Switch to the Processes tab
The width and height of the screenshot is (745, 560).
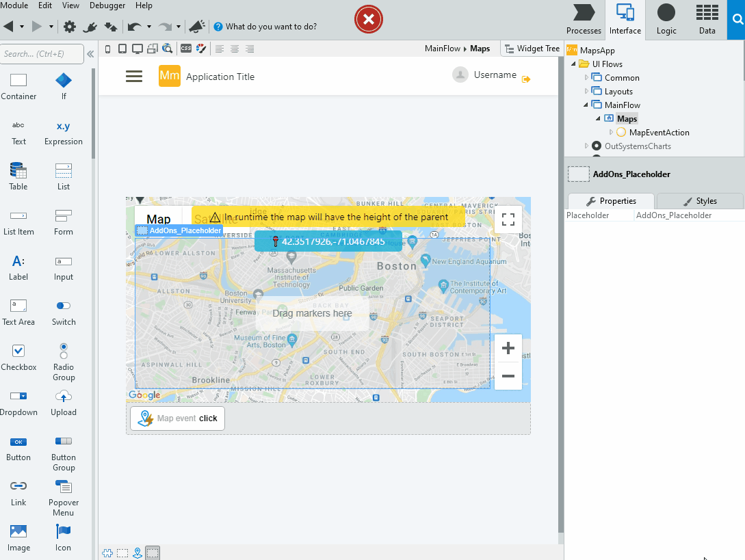point(584,19)
